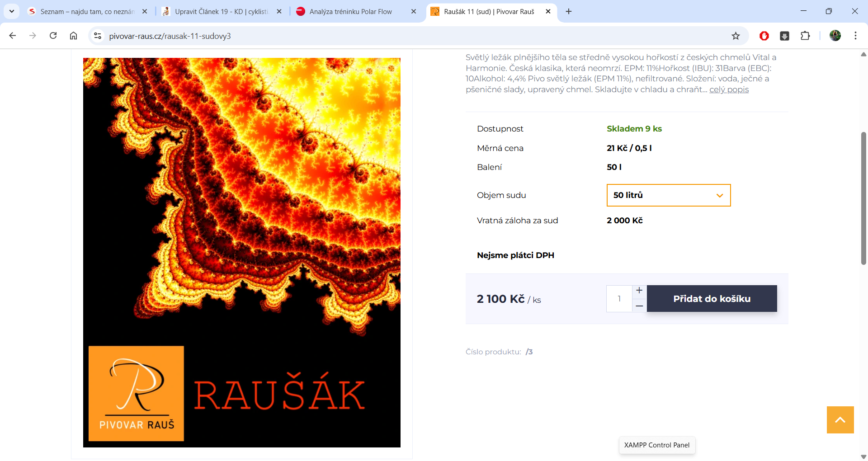Click the scrollbar down arrow
This screenshot has height=461, width=868.
click(863, 456)
